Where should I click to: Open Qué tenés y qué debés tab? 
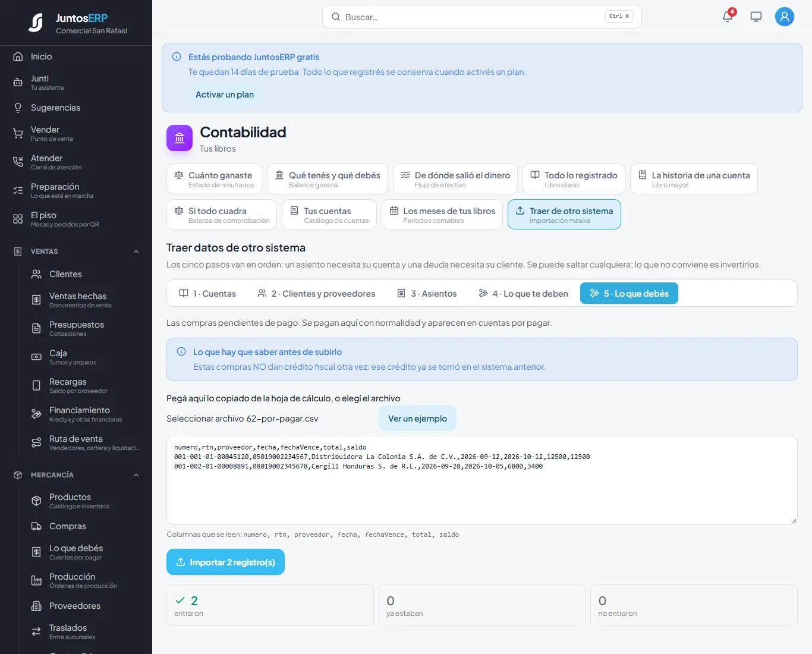tap(328, 179)
